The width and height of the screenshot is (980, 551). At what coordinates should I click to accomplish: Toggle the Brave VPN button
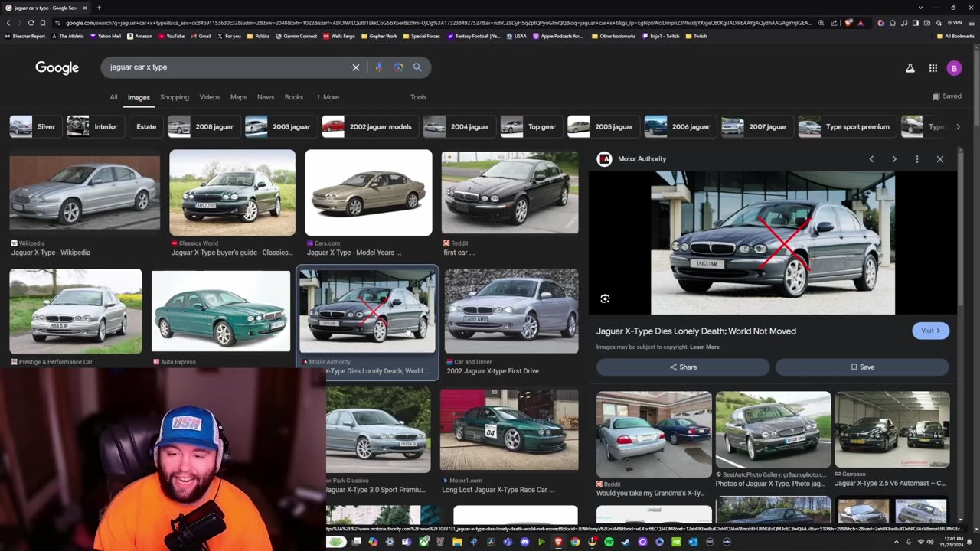click(x=955, y=23)
